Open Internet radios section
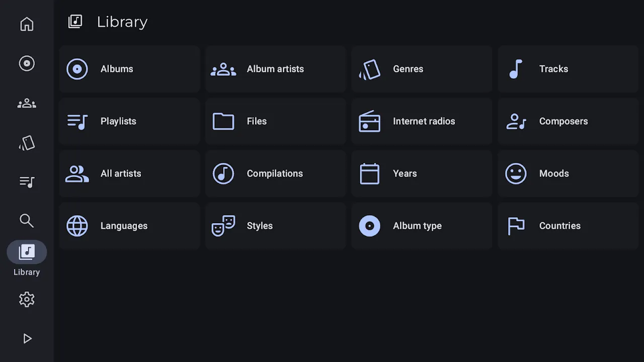Screen dimensions: 644x362 pos(422,121)
